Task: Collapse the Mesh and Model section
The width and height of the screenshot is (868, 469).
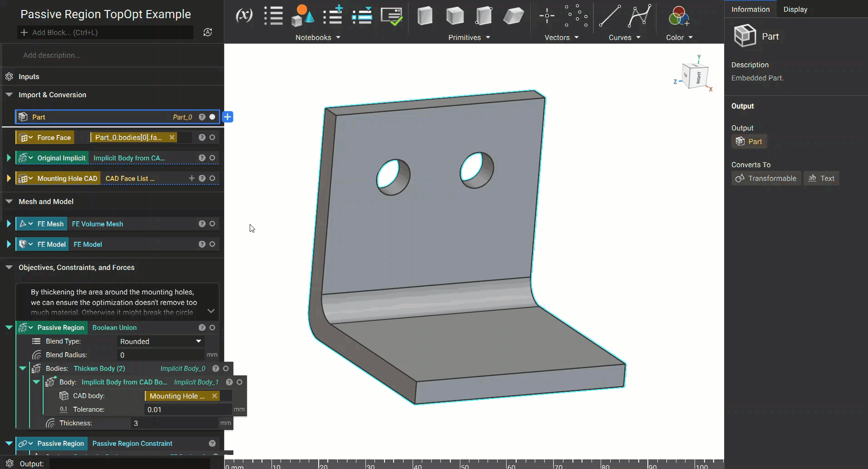Action: click(x=9, y=202)
